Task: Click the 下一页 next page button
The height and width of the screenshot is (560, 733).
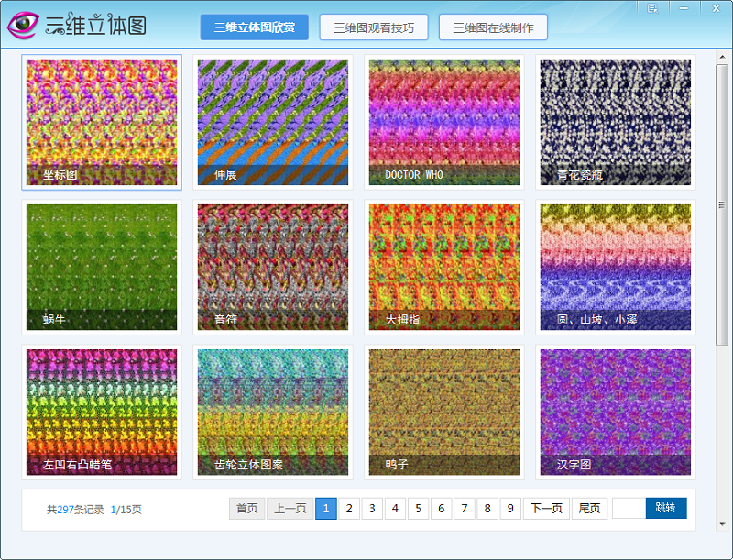Action: [x=545, y=508]
